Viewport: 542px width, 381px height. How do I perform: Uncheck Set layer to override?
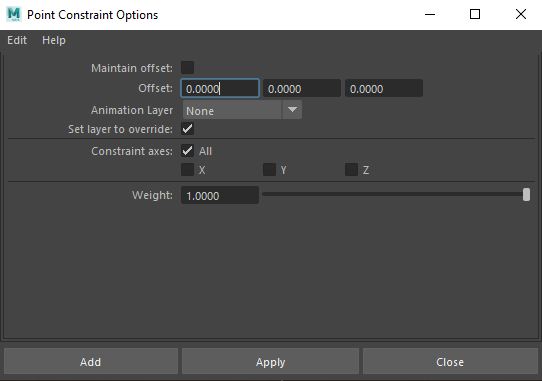coord(187,129)
